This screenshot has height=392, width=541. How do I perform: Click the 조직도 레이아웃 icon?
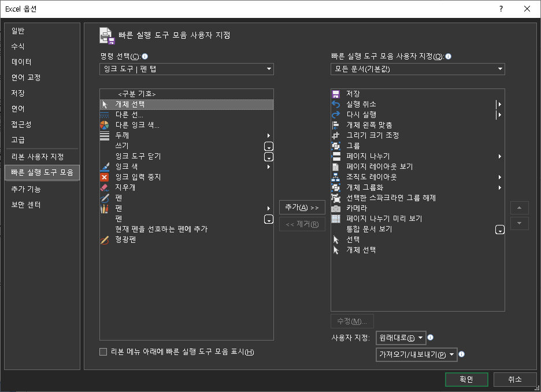tap(336, 177)
